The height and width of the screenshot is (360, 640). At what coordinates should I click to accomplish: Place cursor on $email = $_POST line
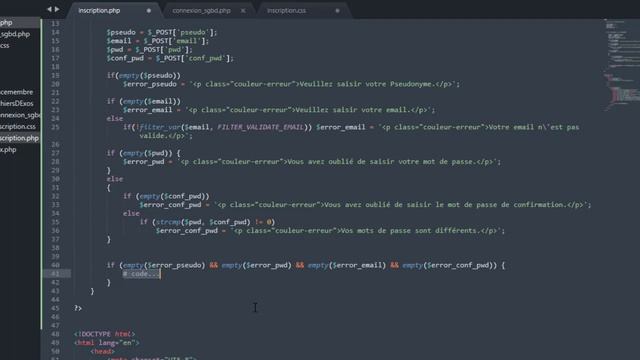pyautogui.click(x=158, y=41)
